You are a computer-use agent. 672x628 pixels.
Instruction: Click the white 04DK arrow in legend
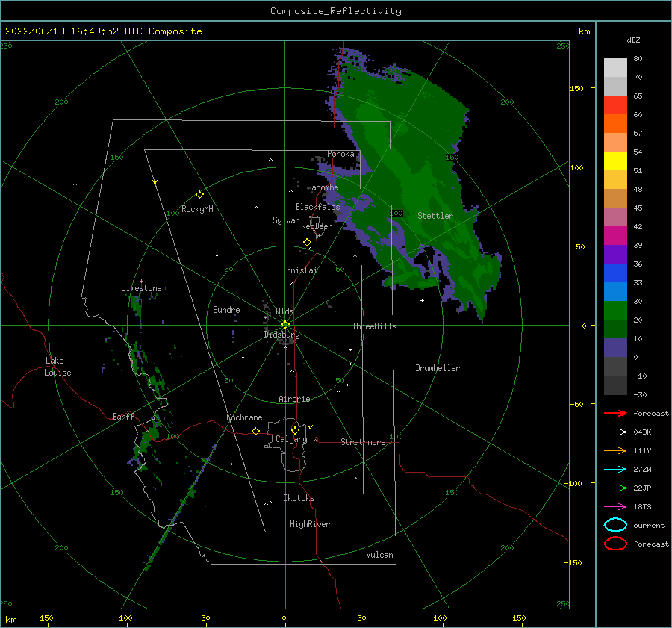615,432
